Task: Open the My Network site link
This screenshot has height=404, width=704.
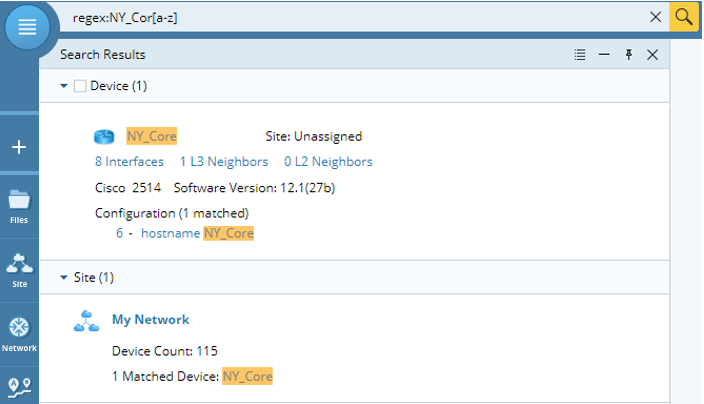Action: 150,320
